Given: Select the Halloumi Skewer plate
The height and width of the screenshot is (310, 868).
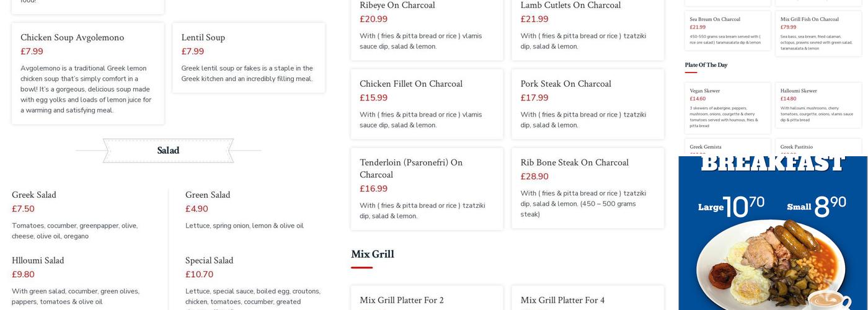Looking at the screenshot, I should (x=818, y=108).
